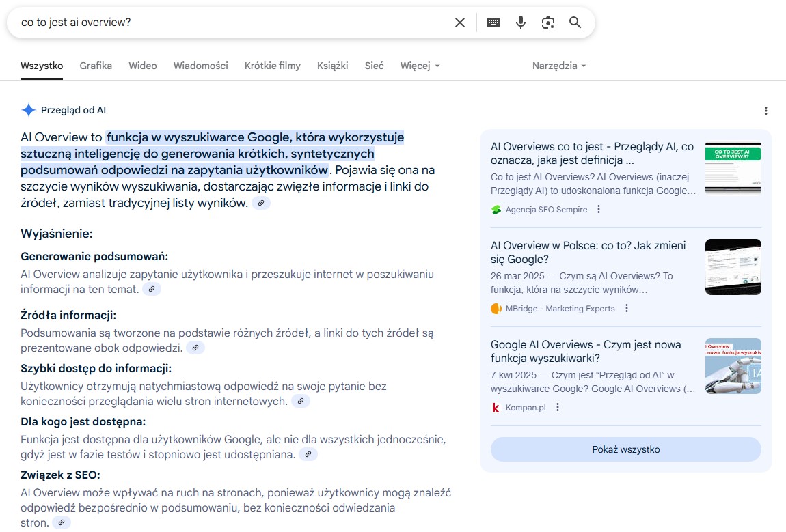Image resolution: width=786 pixels, height=532 pixels.
Task: Click the MBridge orange favicon
Action: click(x=496, y=309)
